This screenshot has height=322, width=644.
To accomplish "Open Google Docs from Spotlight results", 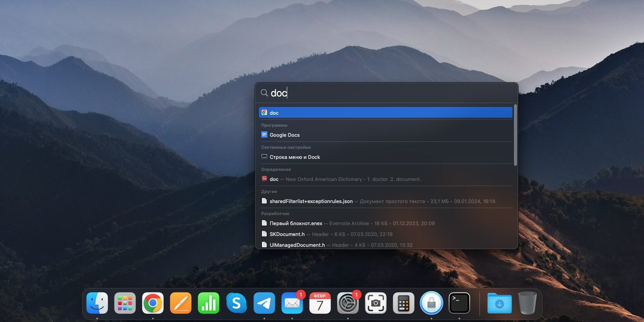I will 285,135.
